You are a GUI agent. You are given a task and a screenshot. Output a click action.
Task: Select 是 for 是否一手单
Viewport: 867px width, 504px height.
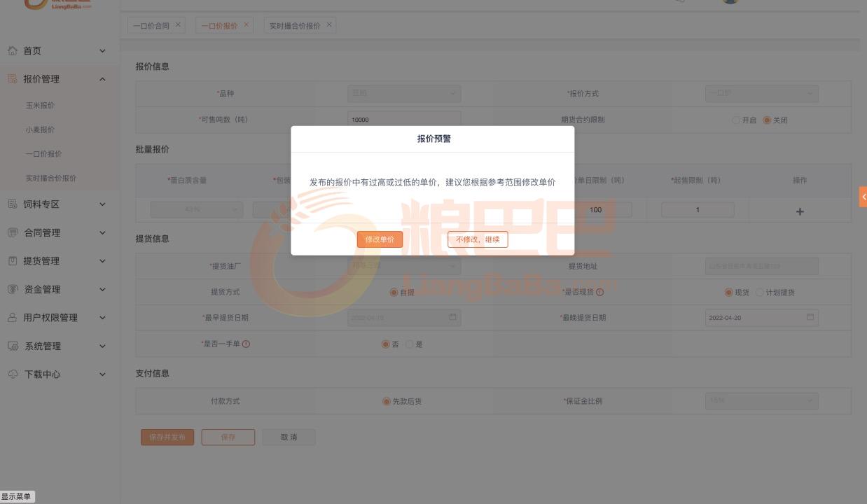pyautogui.click(x=410, y=344)
